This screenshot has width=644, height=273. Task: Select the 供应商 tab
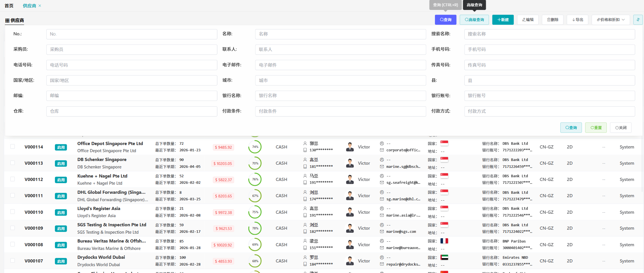(x=29, y=6)
